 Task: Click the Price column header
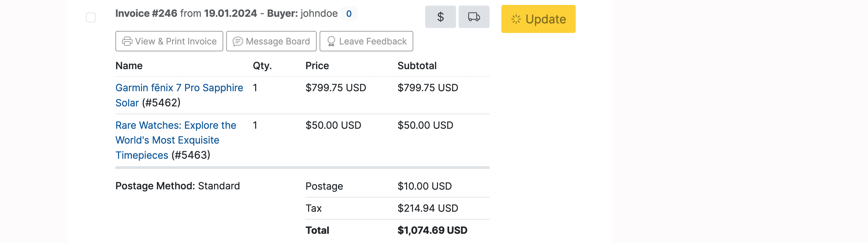click(317, 66)
